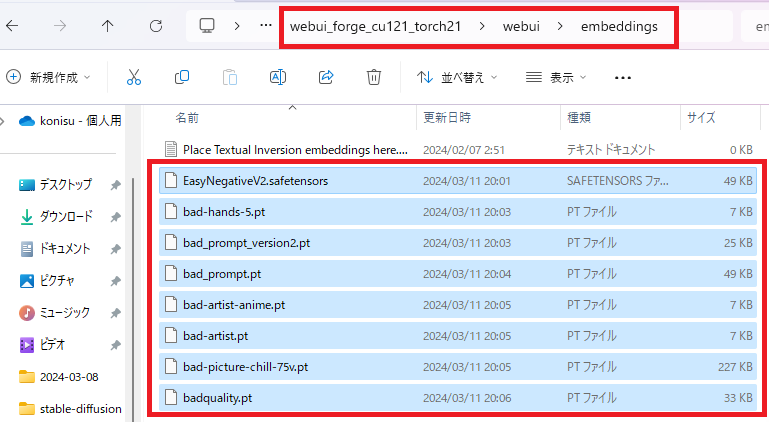Click the paste clipboard icon
This screenshot has width=769, height=422.
[x=230, y=77]
